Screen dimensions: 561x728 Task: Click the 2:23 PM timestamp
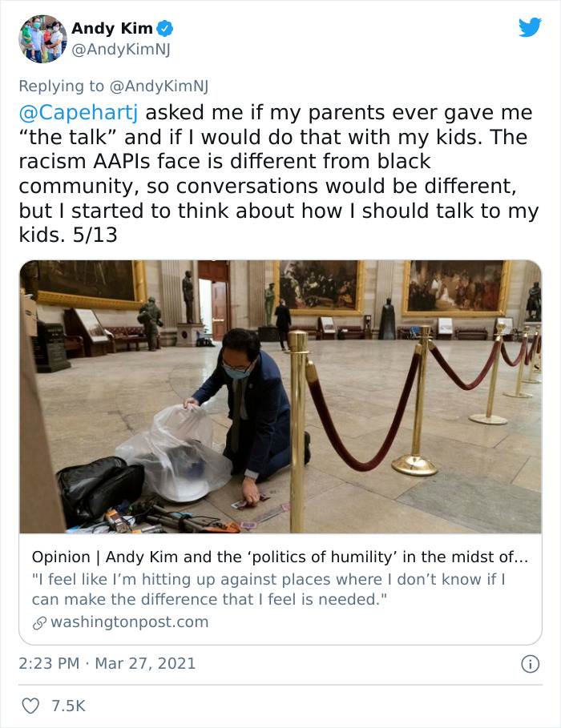(x=49, y=663)
